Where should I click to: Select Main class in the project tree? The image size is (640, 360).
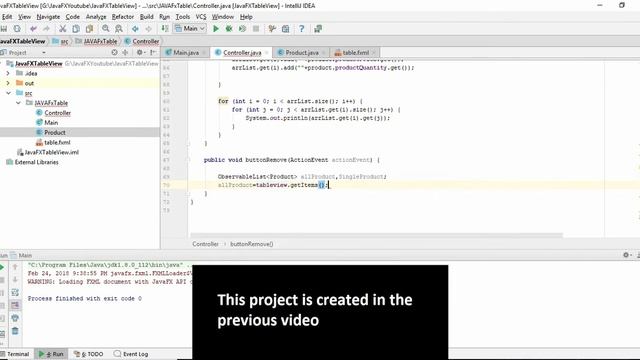coord(51,122)
